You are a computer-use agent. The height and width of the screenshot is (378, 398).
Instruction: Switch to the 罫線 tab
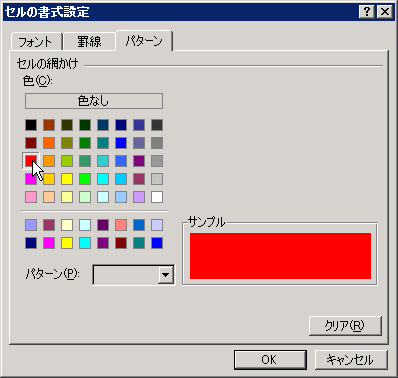click(89, 42)
